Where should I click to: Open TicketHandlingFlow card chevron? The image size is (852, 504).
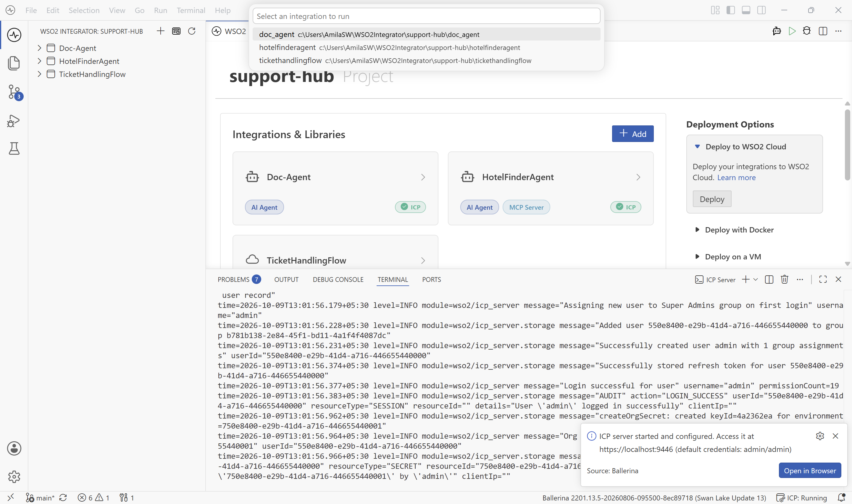coord(423,261)
